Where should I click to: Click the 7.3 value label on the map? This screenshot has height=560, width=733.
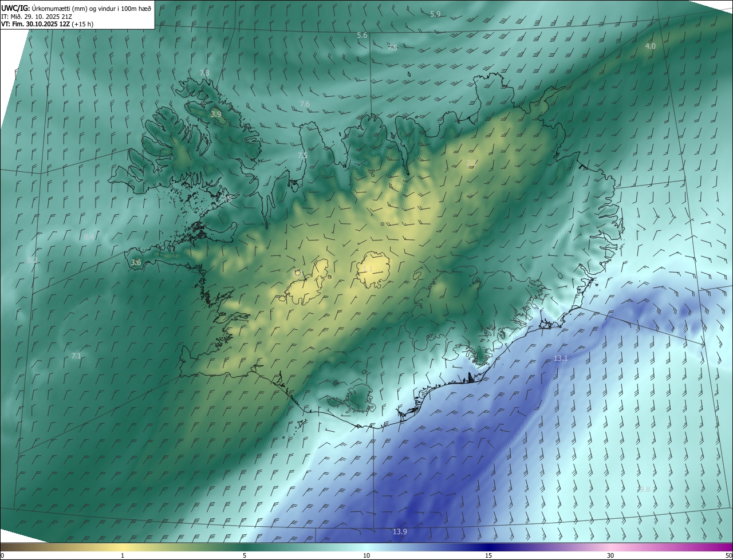(x=204, y=73)
